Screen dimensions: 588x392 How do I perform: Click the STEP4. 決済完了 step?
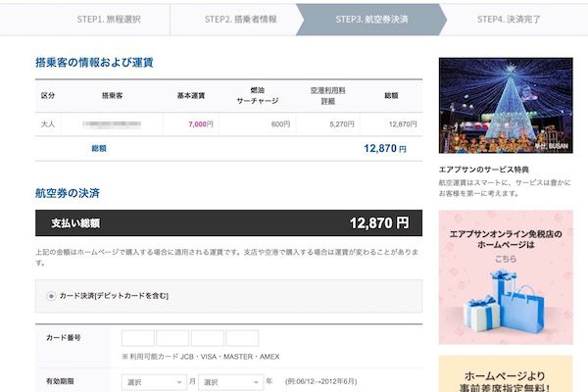tap(509, 20)
